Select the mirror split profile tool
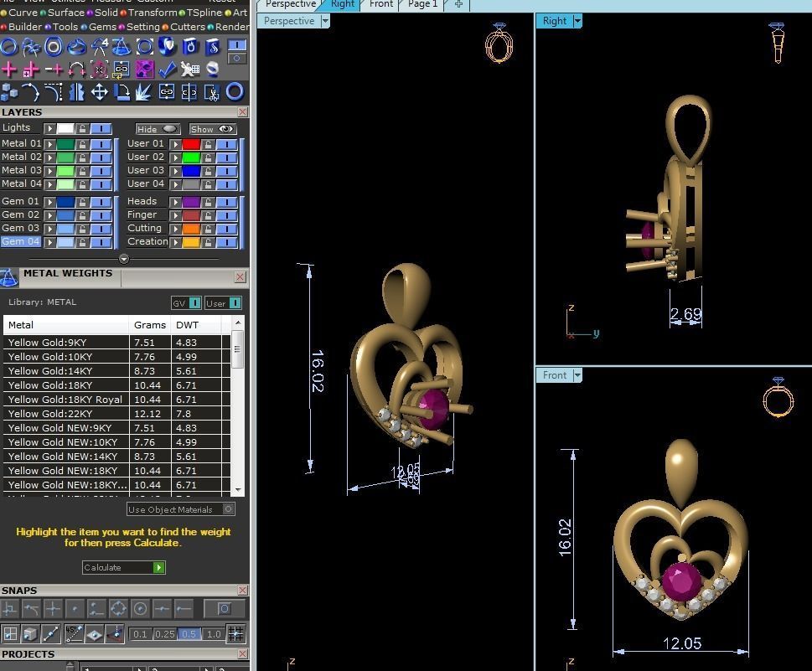 pyautogui.click(x=76, y=92)
